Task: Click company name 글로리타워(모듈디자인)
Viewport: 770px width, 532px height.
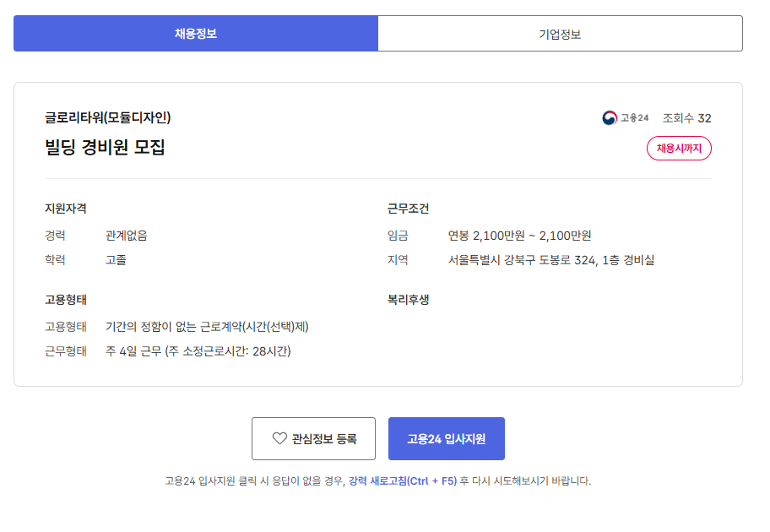Action: [x=107, y=117]
